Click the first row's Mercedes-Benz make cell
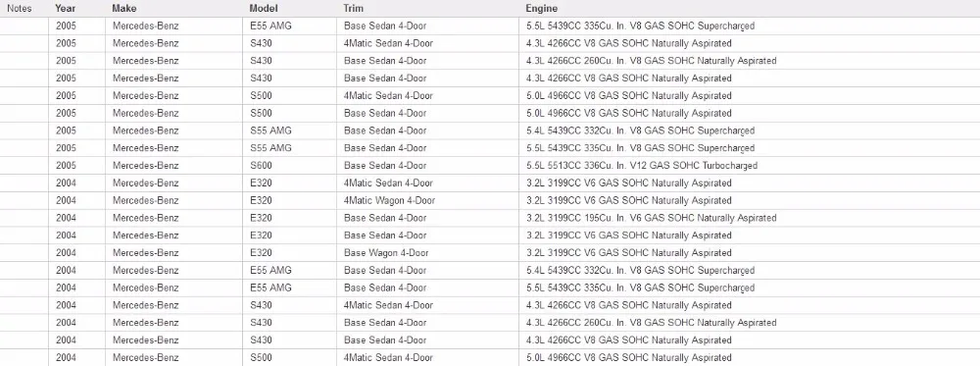The width and height of the screenshot is (980, 366). pos(174,26)
